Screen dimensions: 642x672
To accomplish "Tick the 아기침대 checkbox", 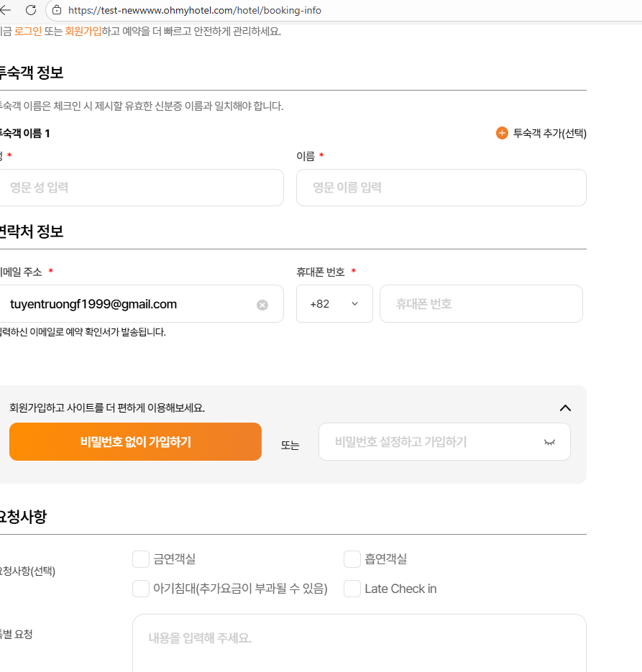I will pos(141,589).
